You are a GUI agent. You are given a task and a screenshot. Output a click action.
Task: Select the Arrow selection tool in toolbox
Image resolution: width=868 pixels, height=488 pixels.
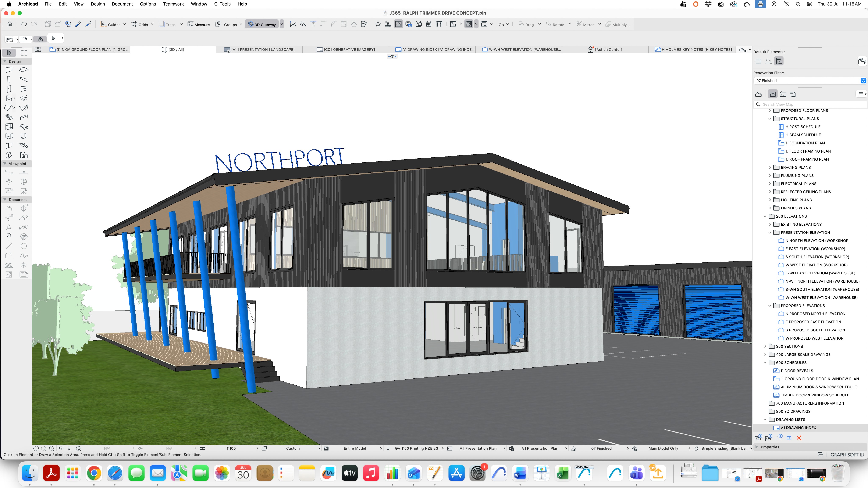coord(9,53)
